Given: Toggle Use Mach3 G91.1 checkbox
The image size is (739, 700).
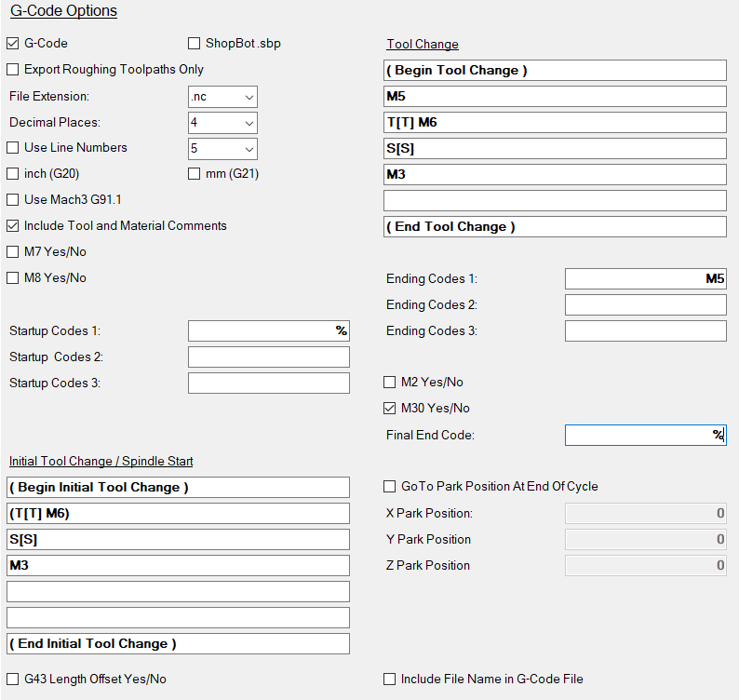Looking at the screenshot, I should (x=13, y=199).
